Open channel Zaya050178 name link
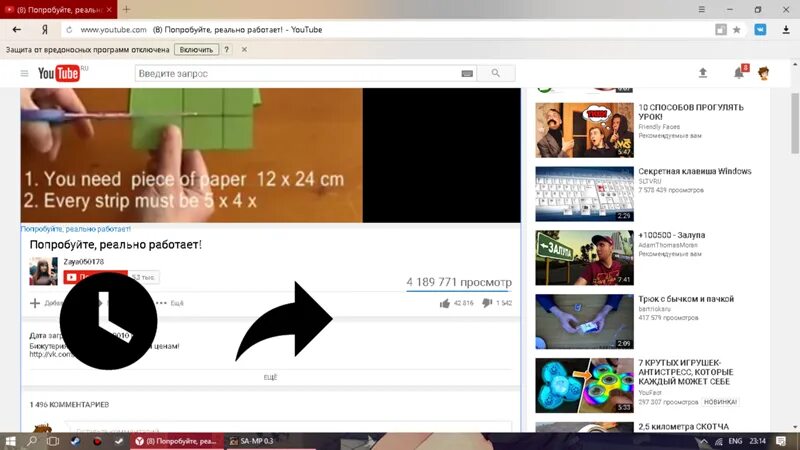The width and height of the screenshot is (800, 450). point(83,262)
